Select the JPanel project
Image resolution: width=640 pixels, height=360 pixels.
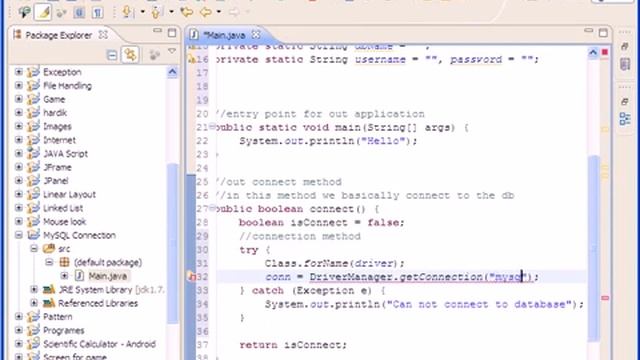[56, 181]
